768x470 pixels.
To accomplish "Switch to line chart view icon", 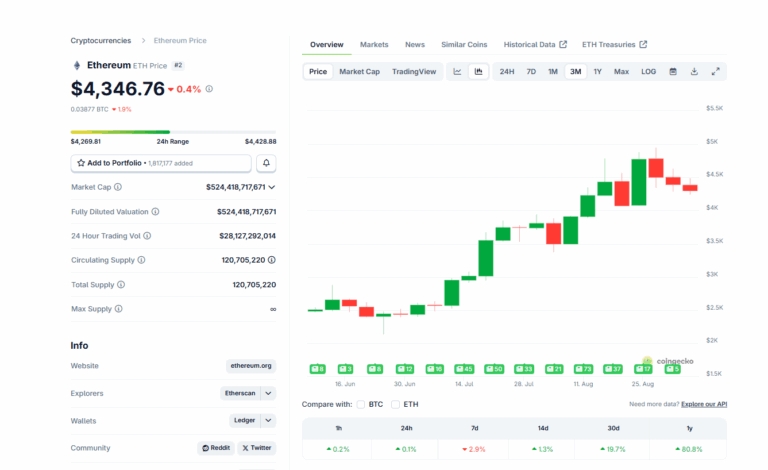I will pyautogui.click(x=457, y=72).
